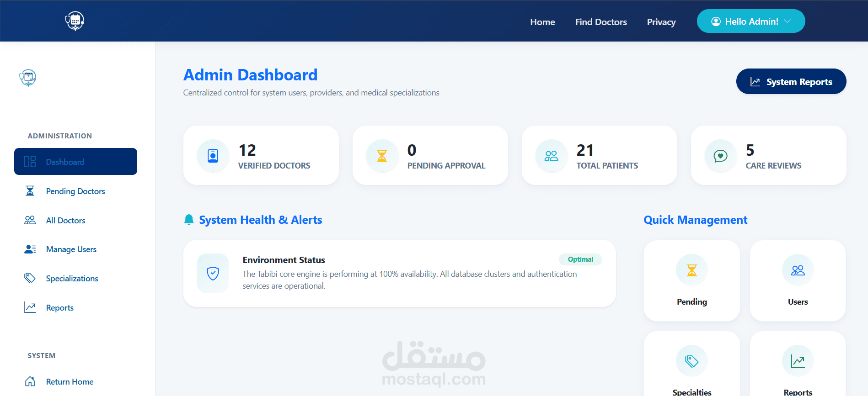The width and height of the screenshot is (868, 396).
Task: Click the Quick Management heading
Action: (x=696, y=220)
